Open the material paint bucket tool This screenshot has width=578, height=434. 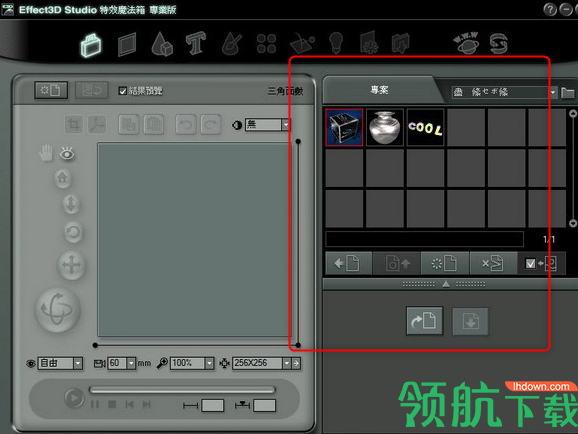(232, 44)
